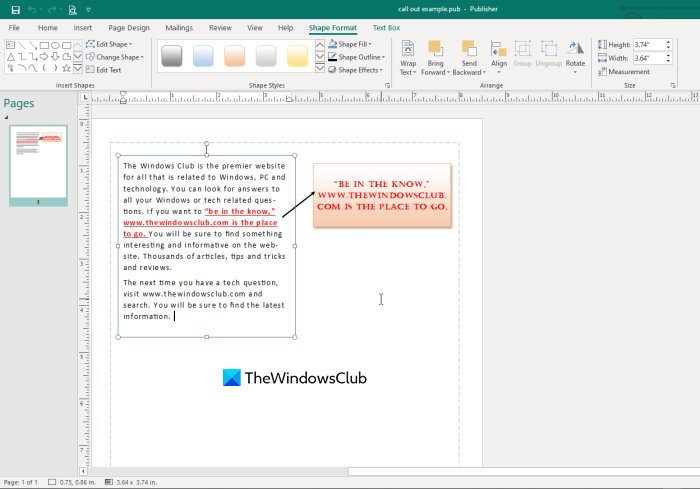Expand the Shape Styles gallery More arrow
Viewport: 700px width, 489px height.
pyautogui.click(x=320, y=68)
